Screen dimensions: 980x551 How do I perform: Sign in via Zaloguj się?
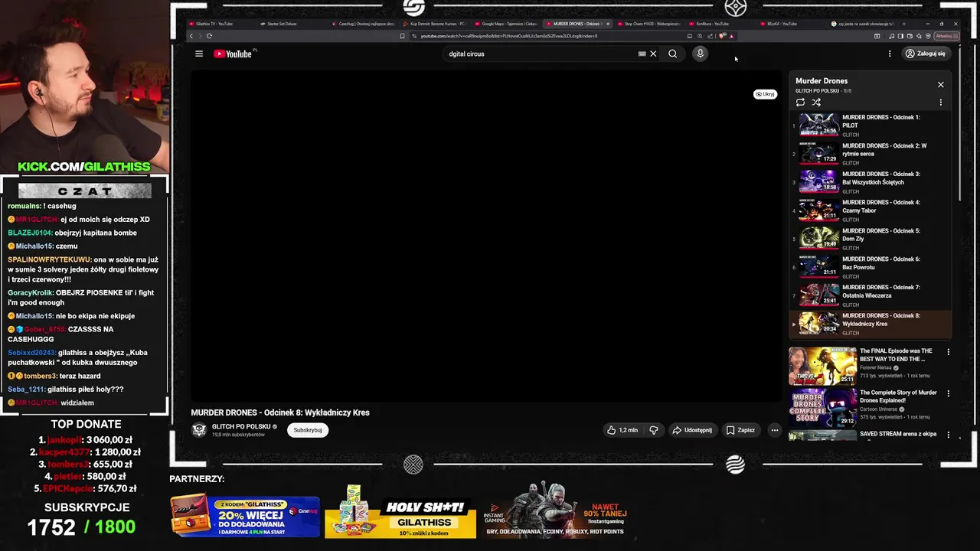926,54
